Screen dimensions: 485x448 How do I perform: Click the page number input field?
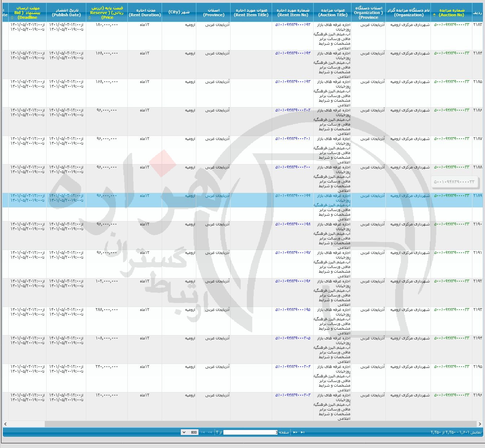(x=250, y=432)
